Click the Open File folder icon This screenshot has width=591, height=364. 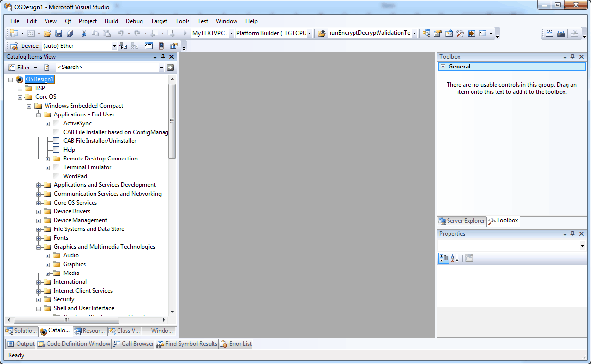(x=47, y=33)
